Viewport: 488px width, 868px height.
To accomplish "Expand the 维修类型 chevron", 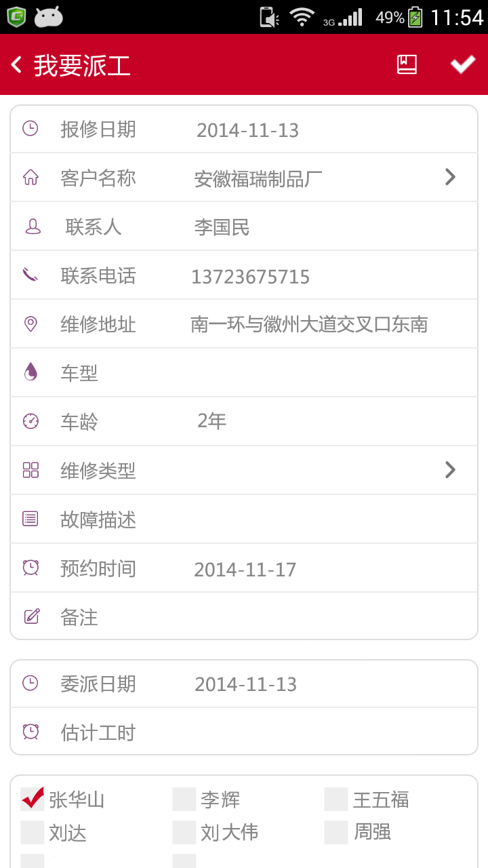I will 450,469.
